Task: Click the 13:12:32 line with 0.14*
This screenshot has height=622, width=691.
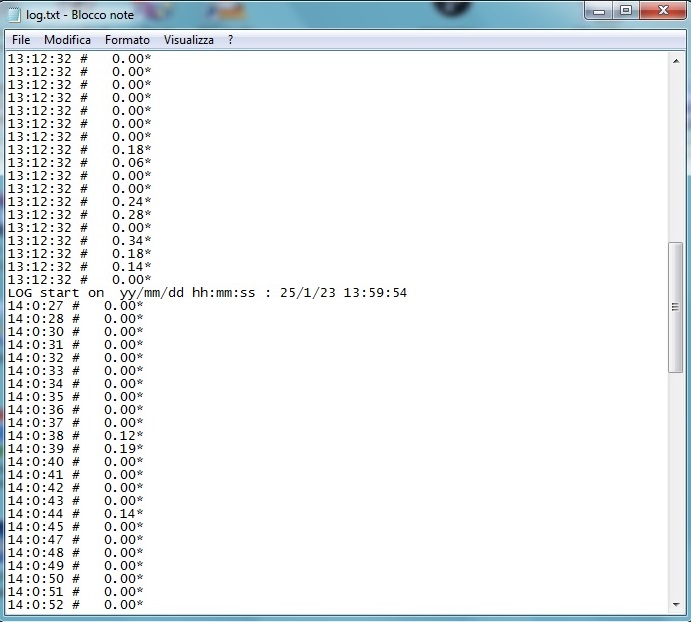Action: (79, 267)
